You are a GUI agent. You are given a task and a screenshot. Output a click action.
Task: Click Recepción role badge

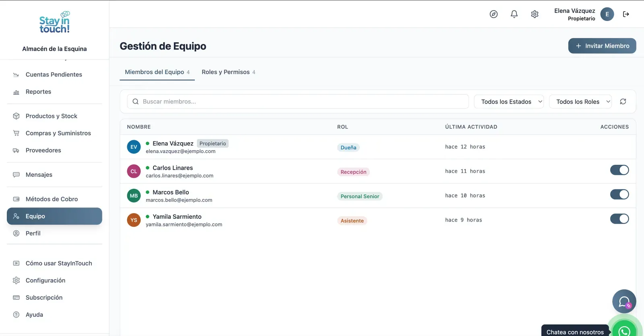(x=353, y=172)
